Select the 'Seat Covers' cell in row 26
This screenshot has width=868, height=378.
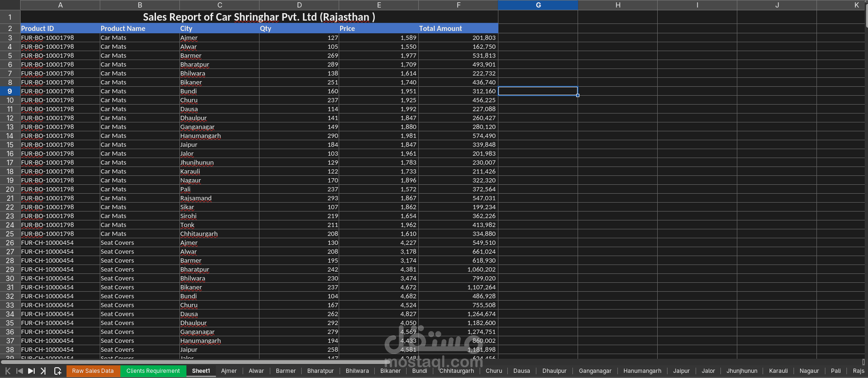pyautogui.click(x=140, y=243)
